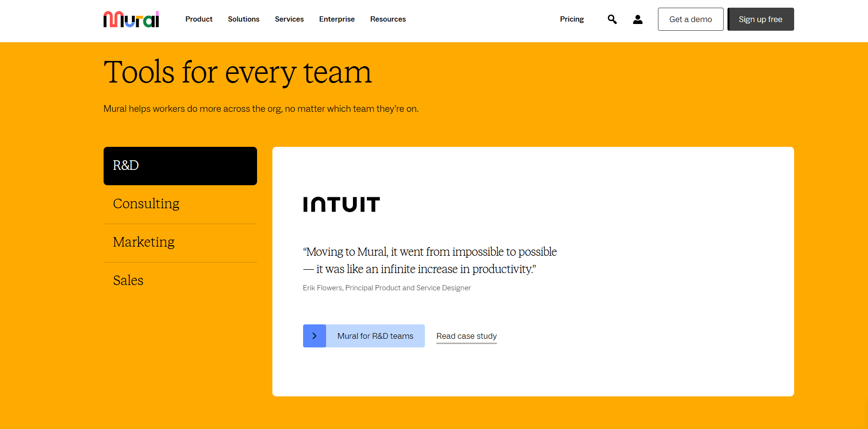Screen dimensions: 868x429
Task: Open the Enterprise menu
Action: 337,19
